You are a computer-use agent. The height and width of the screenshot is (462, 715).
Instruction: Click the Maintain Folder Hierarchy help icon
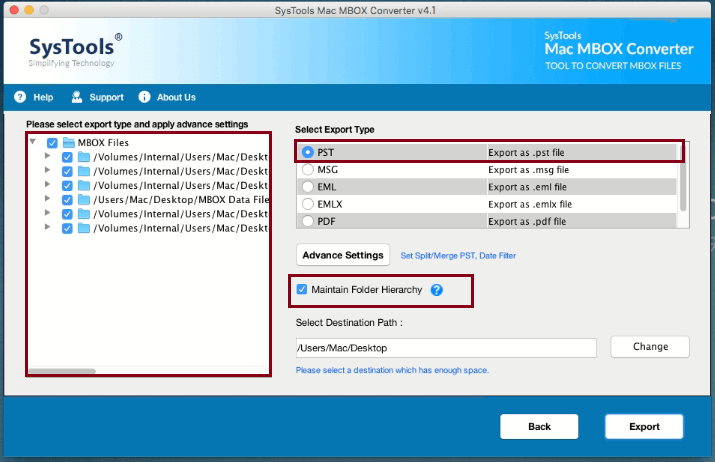(436, 290)
